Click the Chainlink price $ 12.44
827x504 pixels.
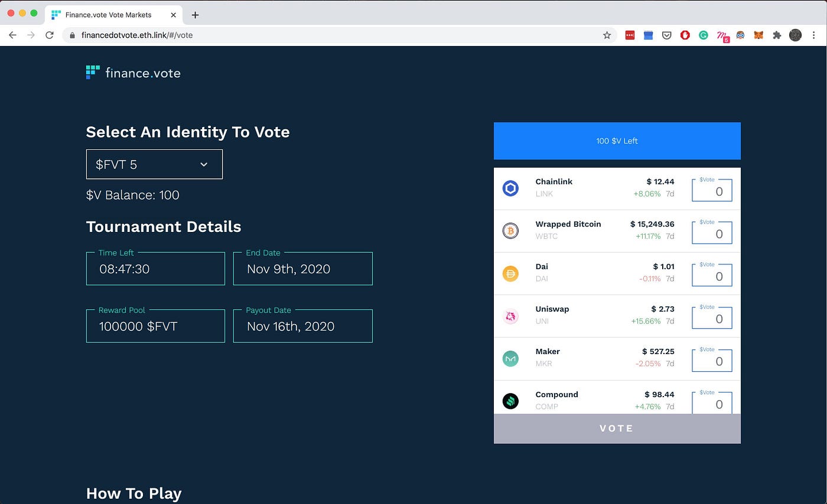660,182
